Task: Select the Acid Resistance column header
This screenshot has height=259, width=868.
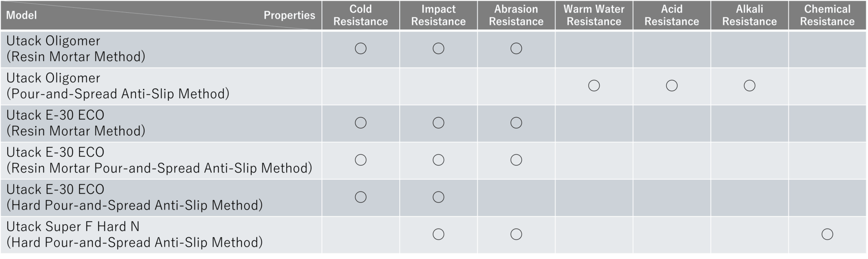Action: pyautogui.click(x=671, y=15)
